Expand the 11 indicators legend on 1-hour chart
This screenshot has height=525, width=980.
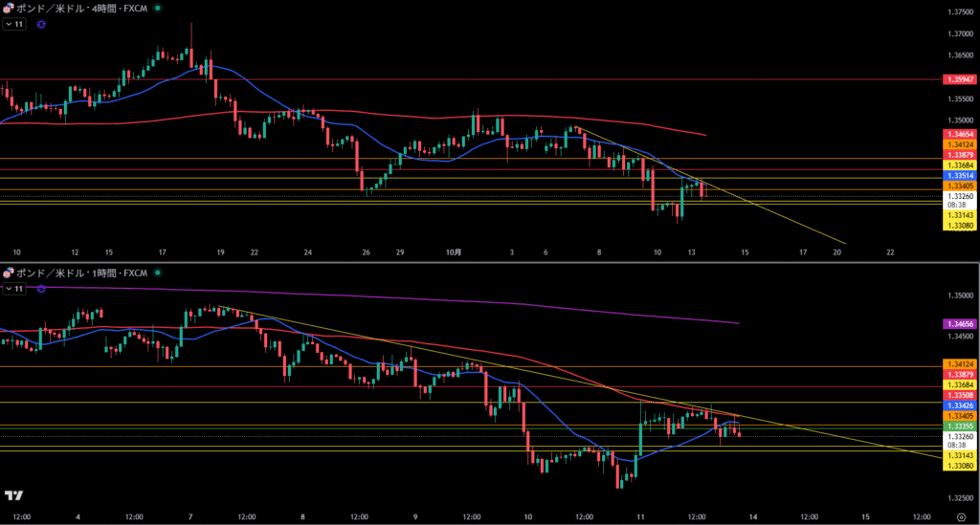[14, 288]
